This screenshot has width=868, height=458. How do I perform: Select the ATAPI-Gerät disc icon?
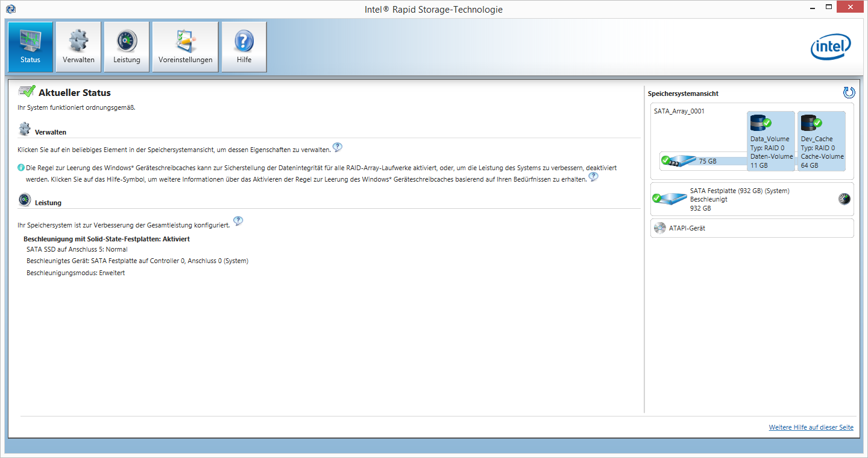[660, 228]
